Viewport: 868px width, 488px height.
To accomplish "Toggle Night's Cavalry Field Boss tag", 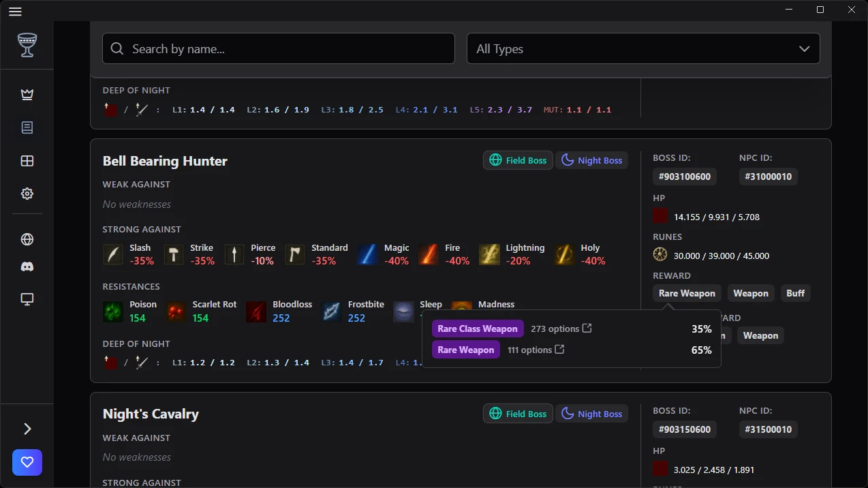I will (x=518, y=414).
